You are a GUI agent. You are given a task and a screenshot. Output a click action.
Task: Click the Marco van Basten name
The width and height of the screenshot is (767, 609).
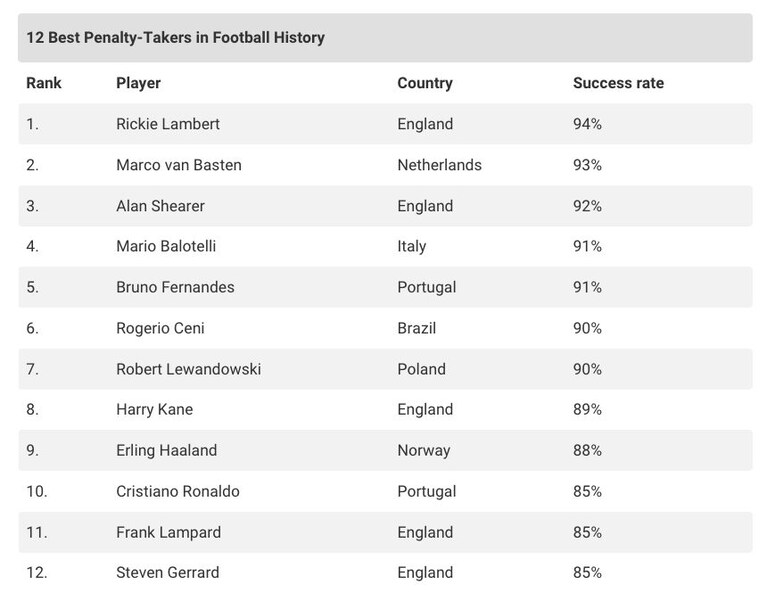click(x=179, y=165)
